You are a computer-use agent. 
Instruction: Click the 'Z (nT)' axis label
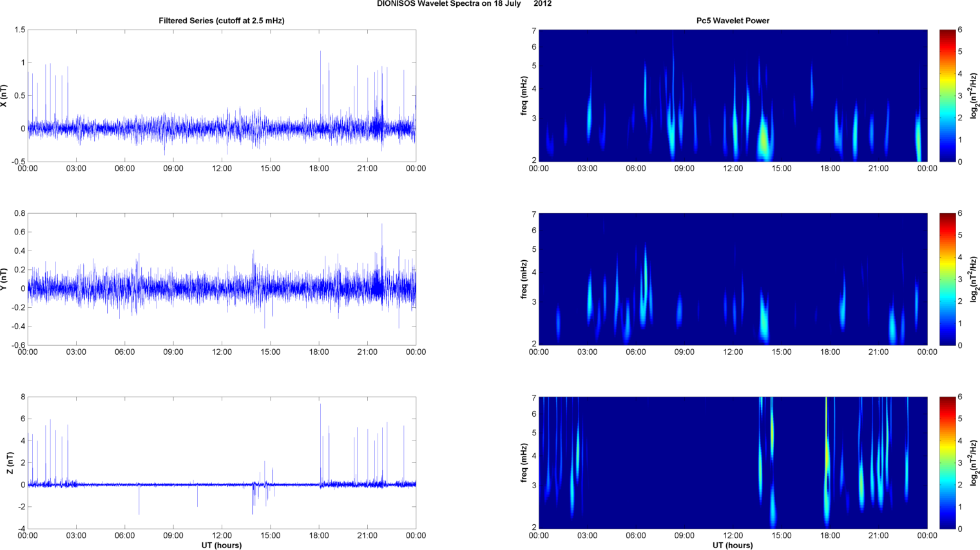[x=10, y=462]
